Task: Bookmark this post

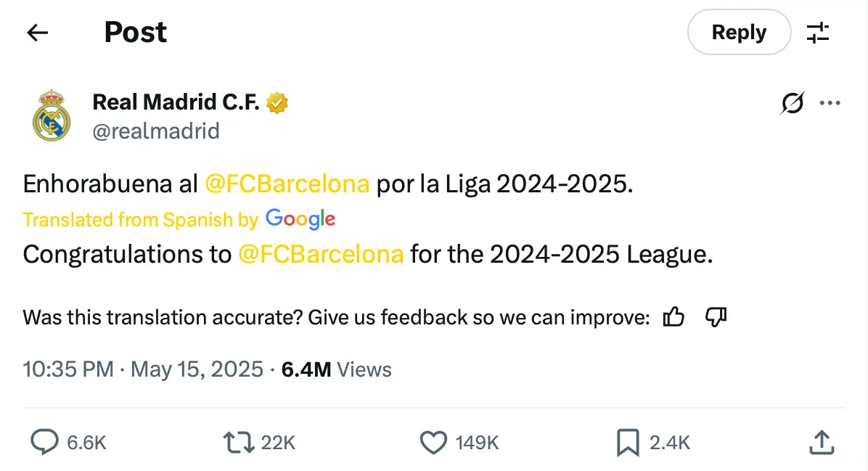Action: [x=629, y=441]
